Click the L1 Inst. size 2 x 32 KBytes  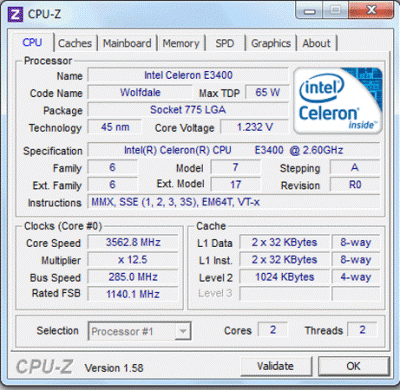coord(284,260)
